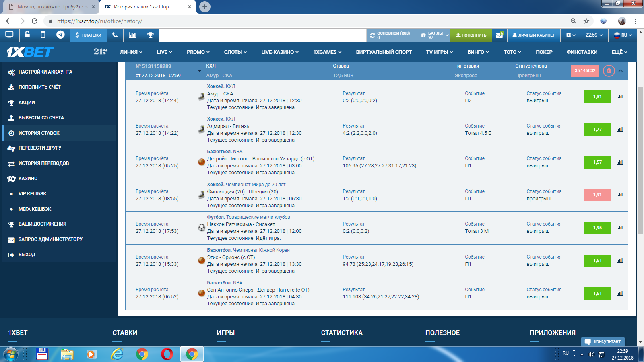Open the volume icon in system tray

591,354
